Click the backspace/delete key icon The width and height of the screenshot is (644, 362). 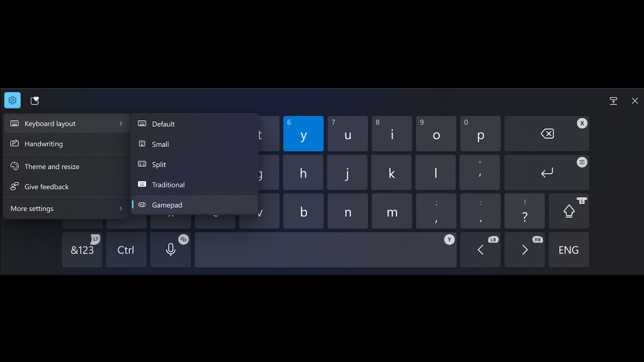click(547, 133)
